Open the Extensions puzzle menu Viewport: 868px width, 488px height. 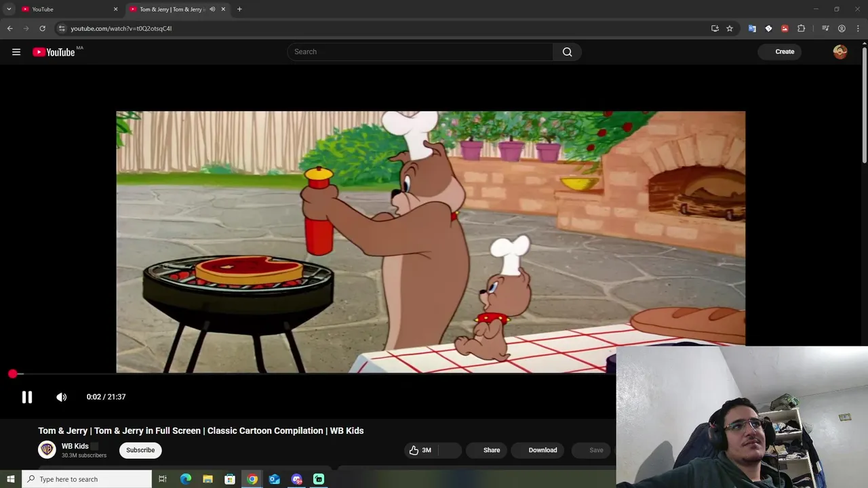(802, 28)
